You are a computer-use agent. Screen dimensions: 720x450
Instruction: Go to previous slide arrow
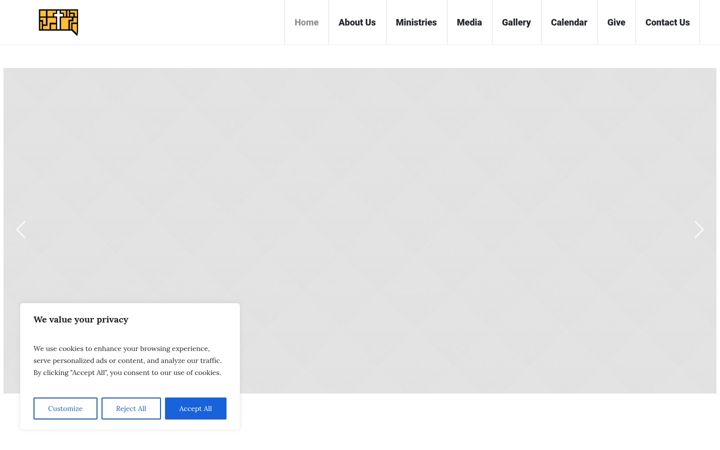coord(21,230)
